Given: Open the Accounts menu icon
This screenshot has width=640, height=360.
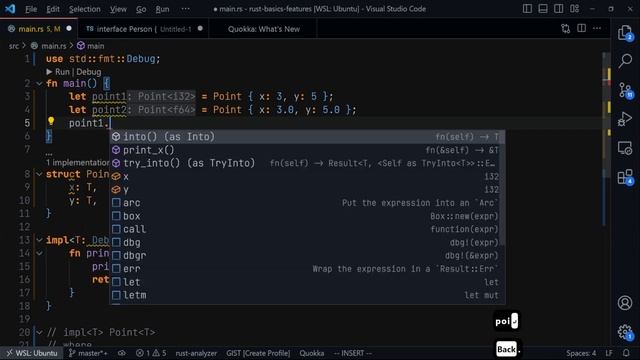Looking at the screenshot, I should tap(625, 303).
